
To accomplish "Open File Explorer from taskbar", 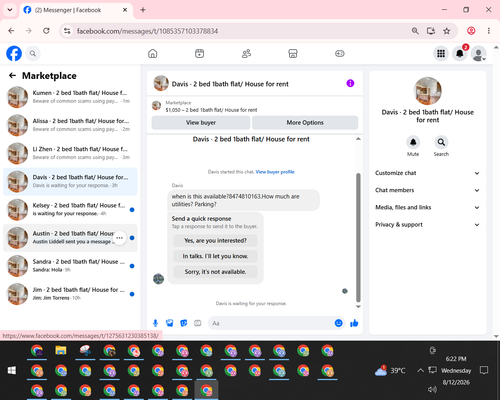I will 61,351.
